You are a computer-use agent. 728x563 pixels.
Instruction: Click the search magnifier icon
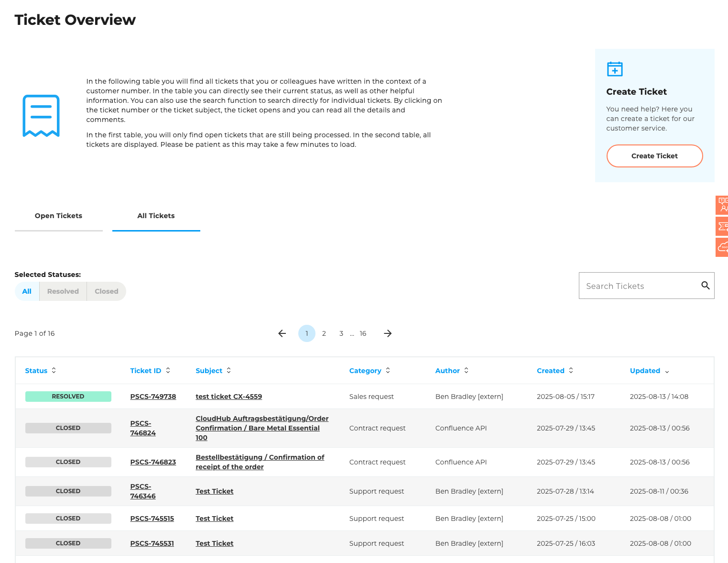pos(705,286)
